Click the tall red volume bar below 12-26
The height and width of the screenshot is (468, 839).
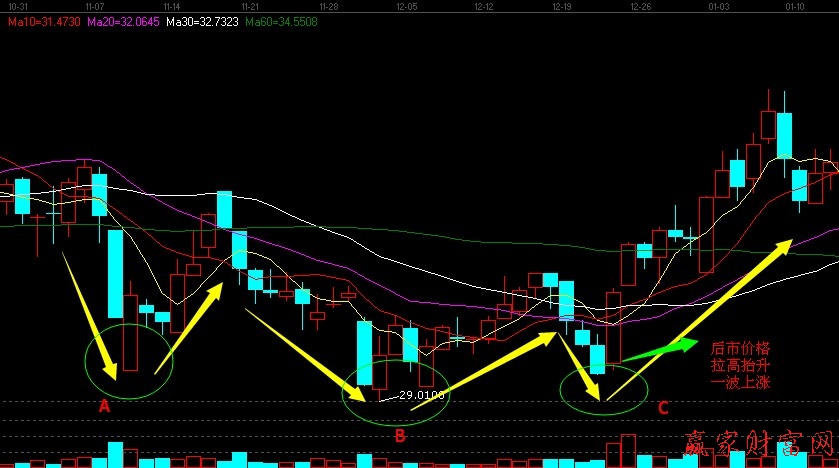628,451
